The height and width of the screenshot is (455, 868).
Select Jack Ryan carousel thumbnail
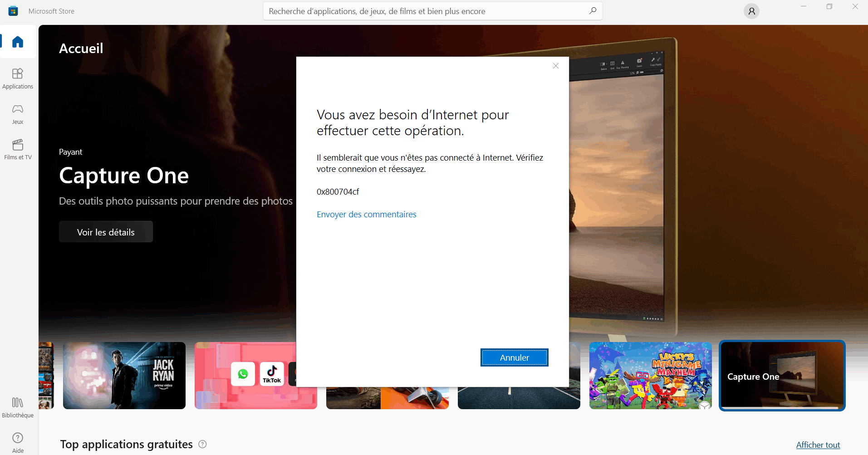(x=124, y=376)
